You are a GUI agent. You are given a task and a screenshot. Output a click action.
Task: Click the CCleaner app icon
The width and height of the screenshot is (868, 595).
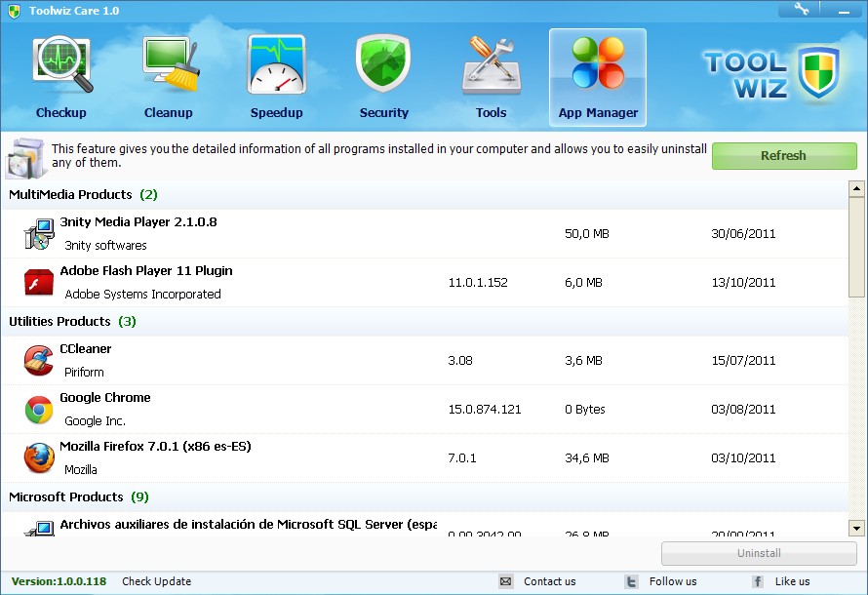(x=39, y=360)
